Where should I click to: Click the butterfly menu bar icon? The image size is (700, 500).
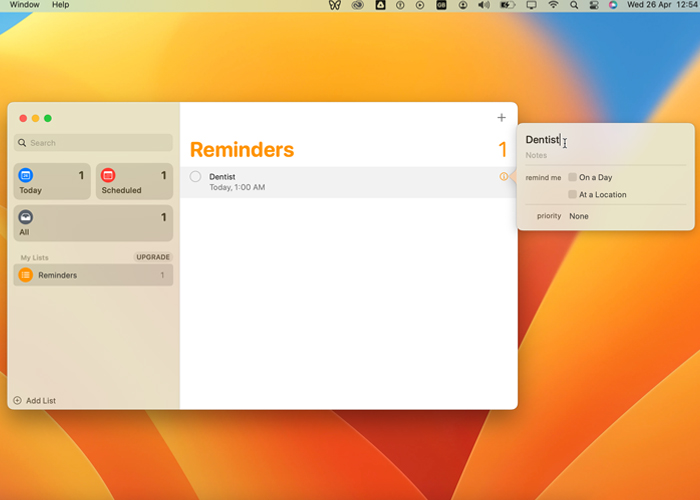coord(335,5)
